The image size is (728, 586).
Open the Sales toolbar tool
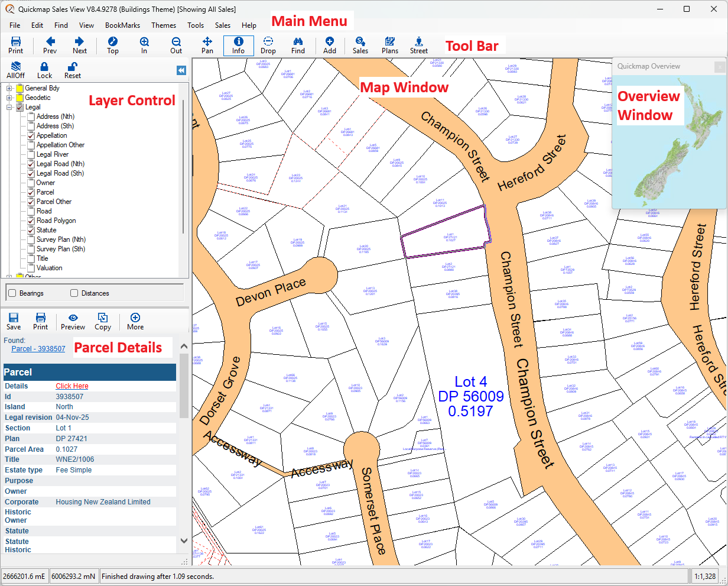click(360, 46)
